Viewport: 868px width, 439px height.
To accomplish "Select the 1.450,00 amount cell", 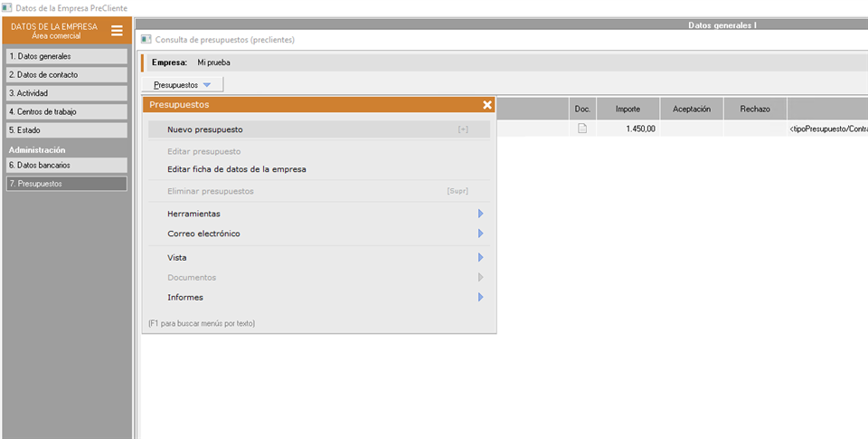I will click(627, 129).
